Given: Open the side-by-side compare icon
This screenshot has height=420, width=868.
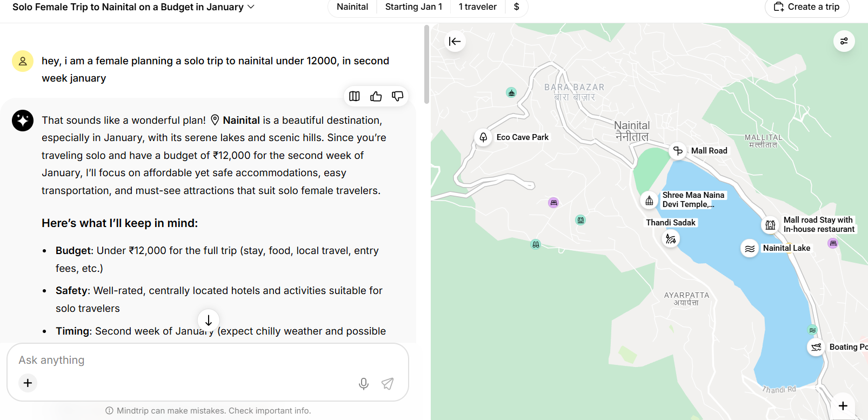Looking at the screenshot, I should (x=355, y=96).
